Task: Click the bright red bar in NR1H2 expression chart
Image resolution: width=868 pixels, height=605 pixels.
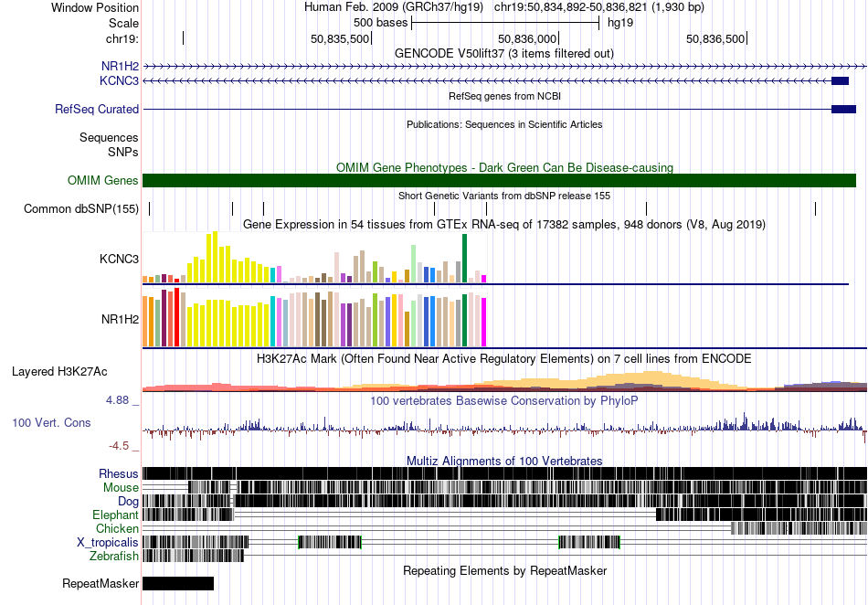Action: tap(176, 317)
